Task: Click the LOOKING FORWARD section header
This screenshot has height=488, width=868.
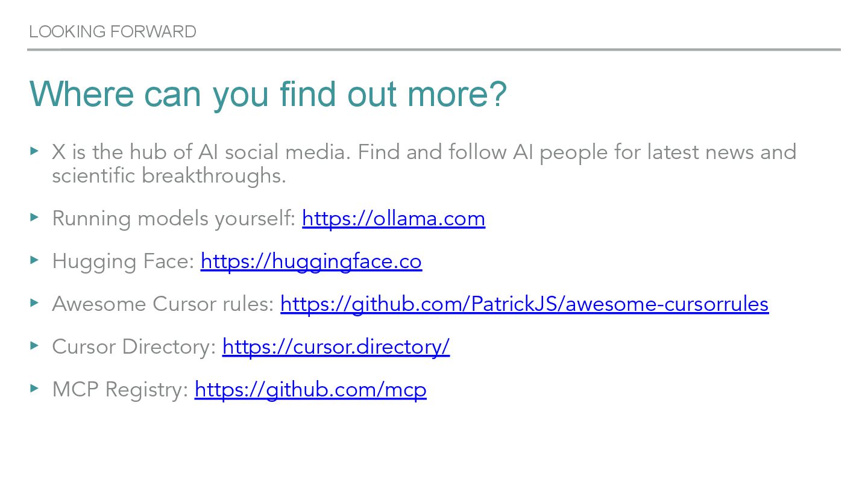Action: pyautogui.click(x=113, y=31)
